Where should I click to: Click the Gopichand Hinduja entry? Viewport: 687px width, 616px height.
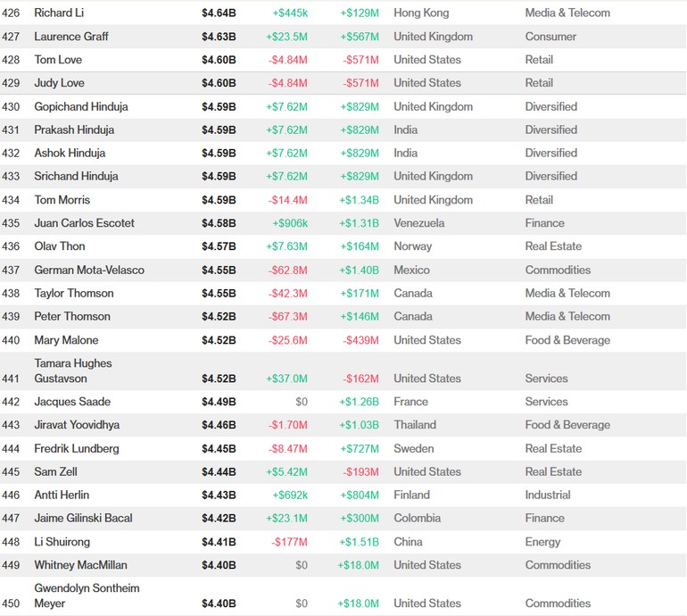[81, 106]
